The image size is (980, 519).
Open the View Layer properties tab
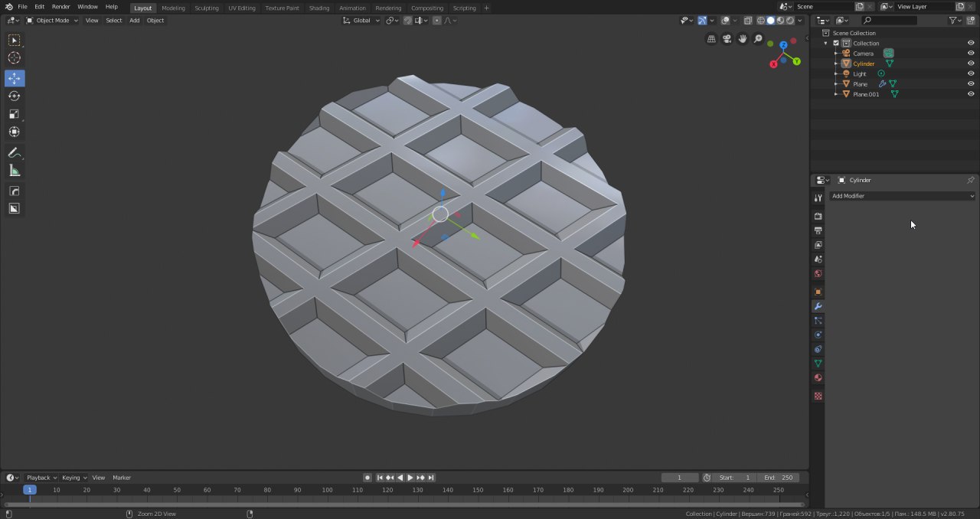(x=818, y=245)
